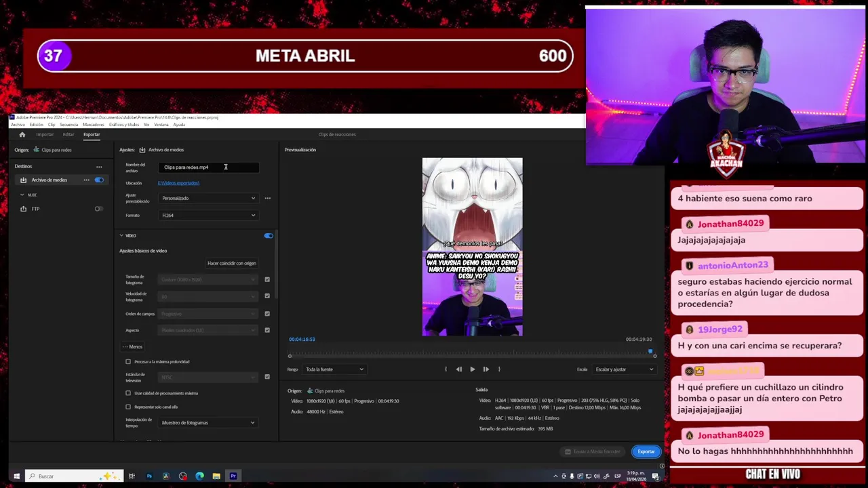Click Ajustes Archivo de medios export icon
The image size is (868, 488).
142,150
